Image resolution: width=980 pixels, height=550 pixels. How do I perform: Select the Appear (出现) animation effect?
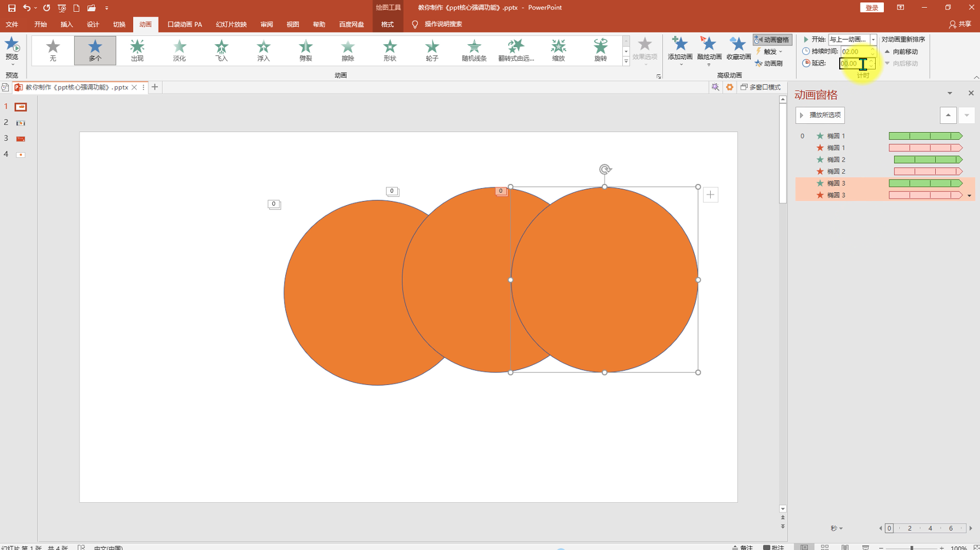click(x=137, y=51)
